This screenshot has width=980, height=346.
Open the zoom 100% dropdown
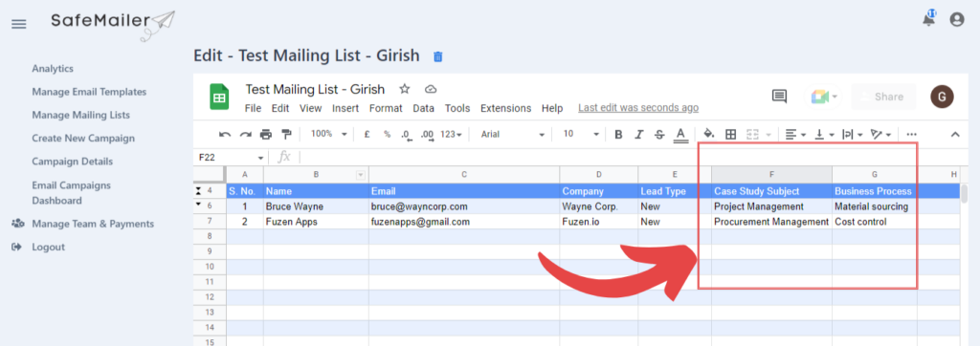[329, 134]
